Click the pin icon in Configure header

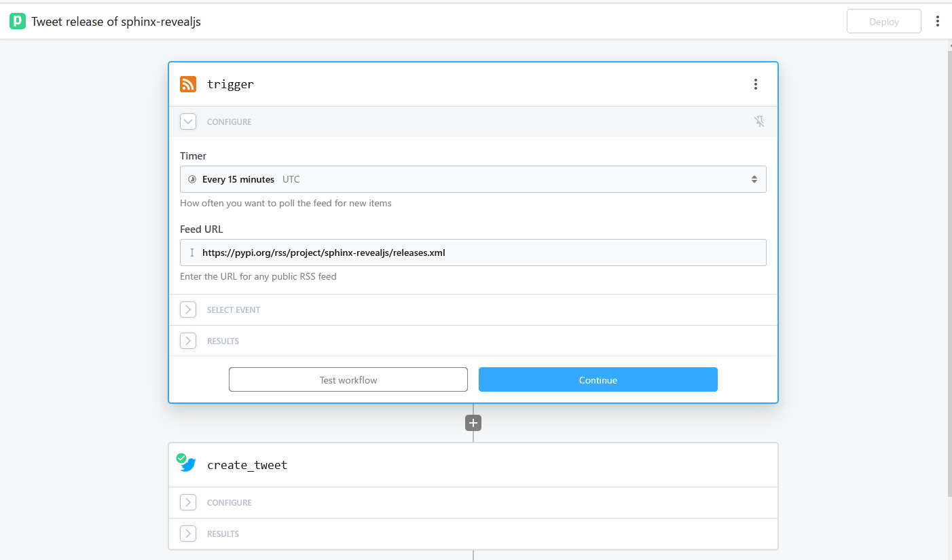click(759, 122)
